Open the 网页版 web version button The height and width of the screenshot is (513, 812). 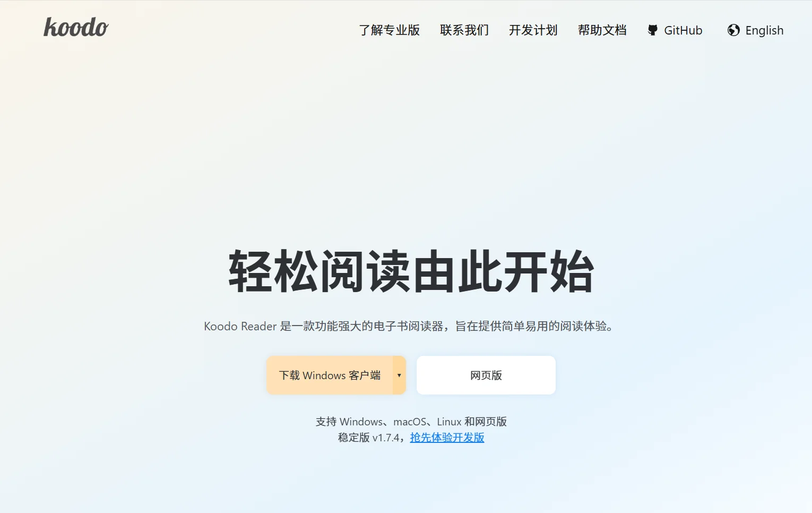(x=486, y=375)
